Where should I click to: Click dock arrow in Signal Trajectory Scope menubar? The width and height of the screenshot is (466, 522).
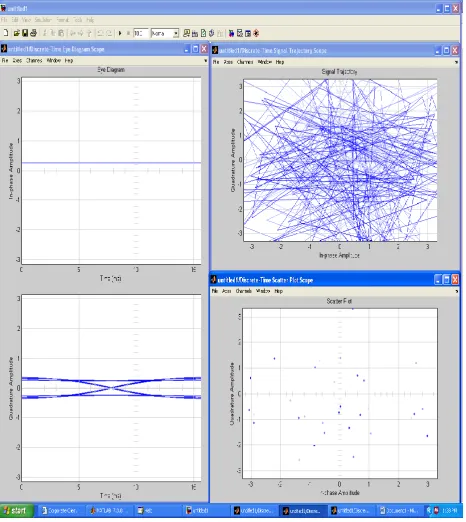(457, 63)
